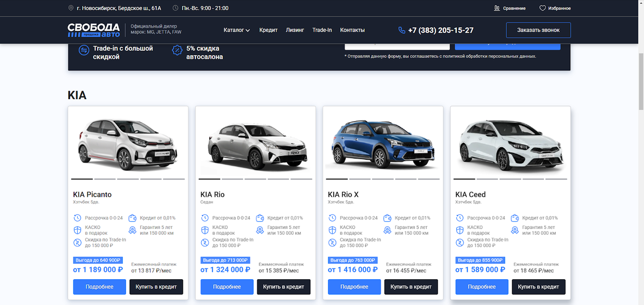The width and height of the screenshot is (644, 305).
Task: Click the partially visible form input field
Action: [x=397, y=47]
